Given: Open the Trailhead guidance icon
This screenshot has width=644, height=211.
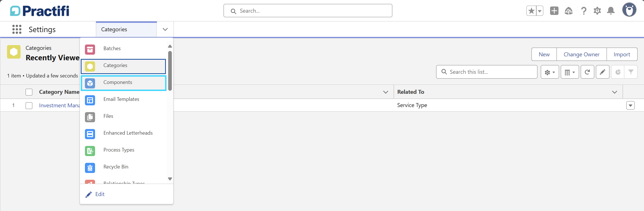Looking at the screenshot, I should [569, 11].
